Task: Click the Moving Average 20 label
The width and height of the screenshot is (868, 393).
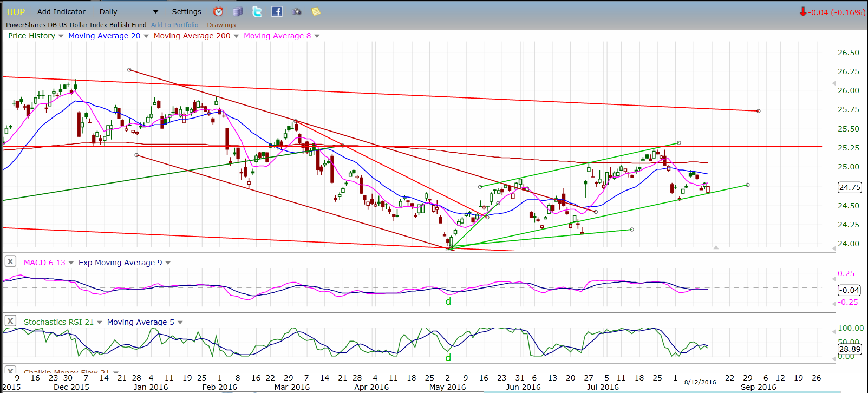Action: [104, 36]
